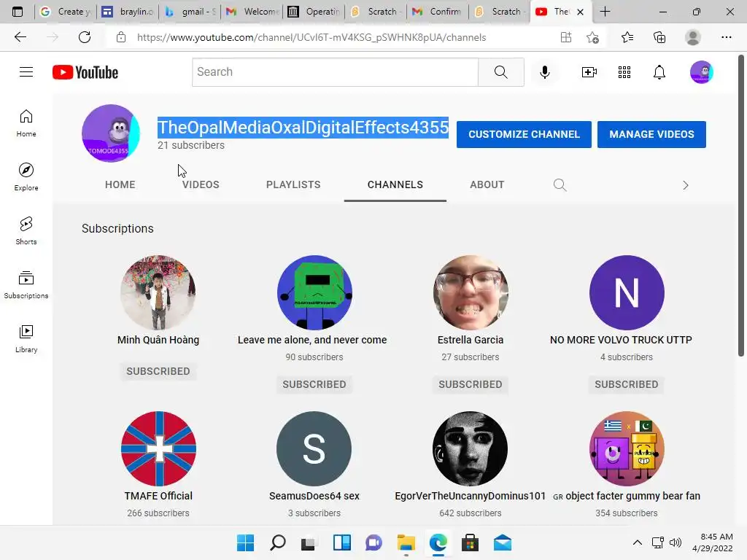Toggle SUBSCRIBED for Estrella Garcia
Viewport: 747px width, 560px height.
(471, 384)
